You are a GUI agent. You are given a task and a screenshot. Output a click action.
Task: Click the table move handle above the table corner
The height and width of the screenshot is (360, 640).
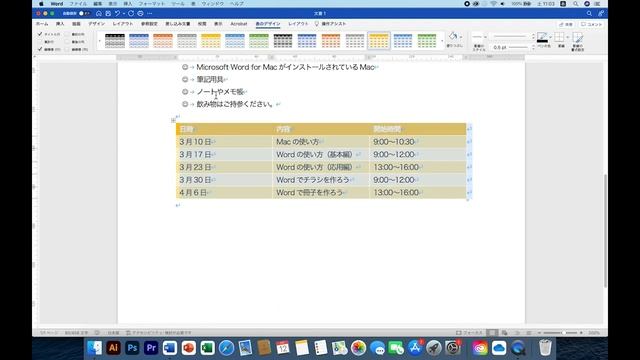pyautogui.click(x=173, y=120)
